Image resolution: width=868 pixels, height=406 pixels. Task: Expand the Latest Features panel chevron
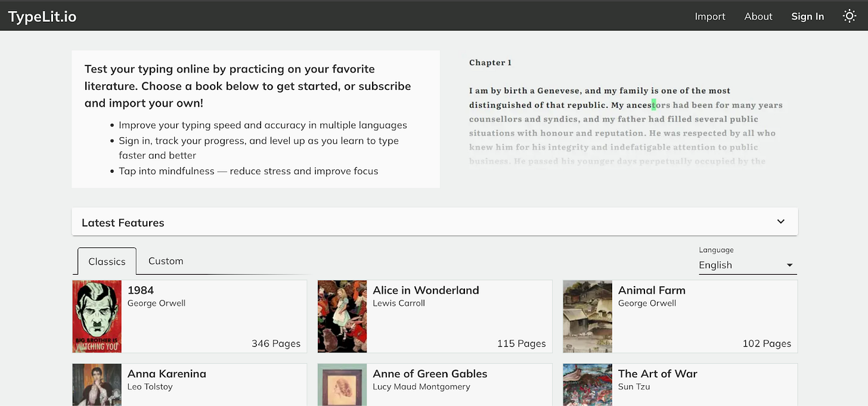[x=781, y=222]
